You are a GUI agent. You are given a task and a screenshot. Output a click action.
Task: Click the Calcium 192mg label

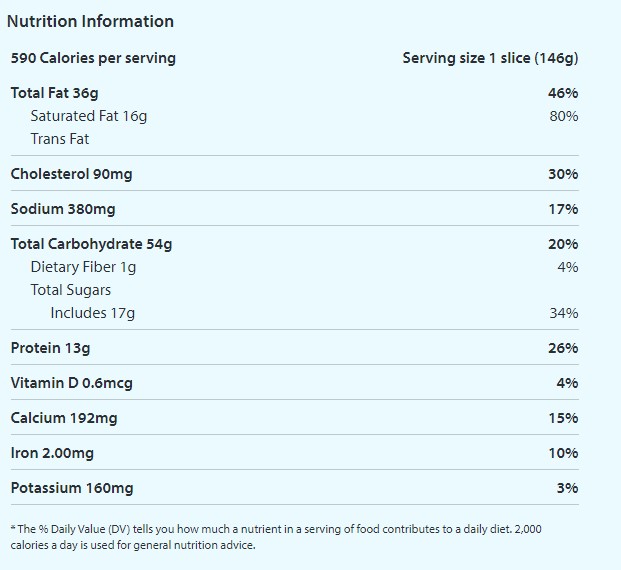tap(64, 418)
